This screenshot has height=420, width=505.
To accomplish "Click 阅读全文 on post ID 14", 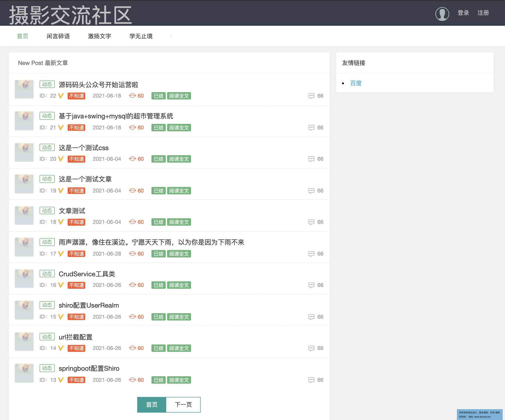I will (179, 348).
